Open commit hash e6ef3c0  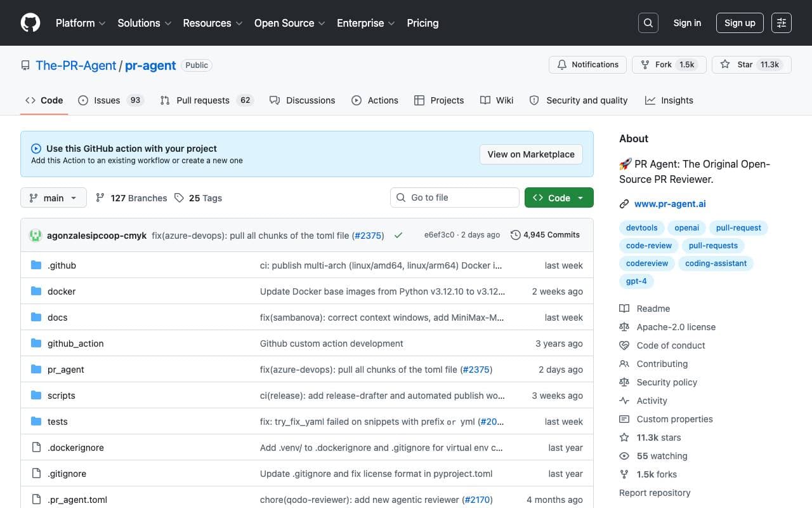[x=439, y=235]
